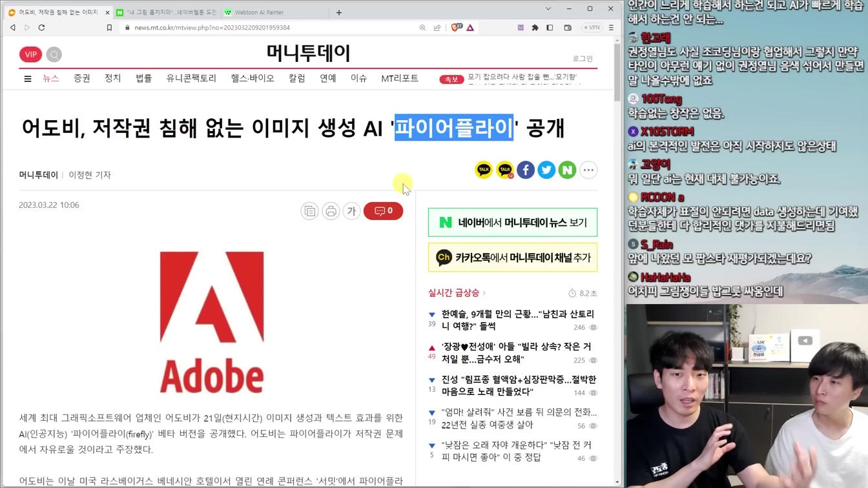Screen dimensions: 868x488
Task: Open the extensions puzzle icon
Action: pos(535,28)
